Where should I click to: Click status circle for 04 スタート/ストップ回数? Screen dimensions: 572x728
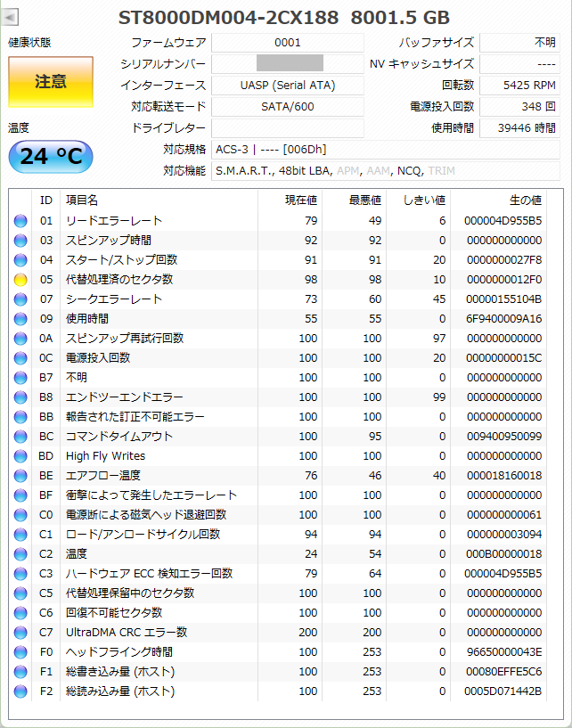pos(20,260)
